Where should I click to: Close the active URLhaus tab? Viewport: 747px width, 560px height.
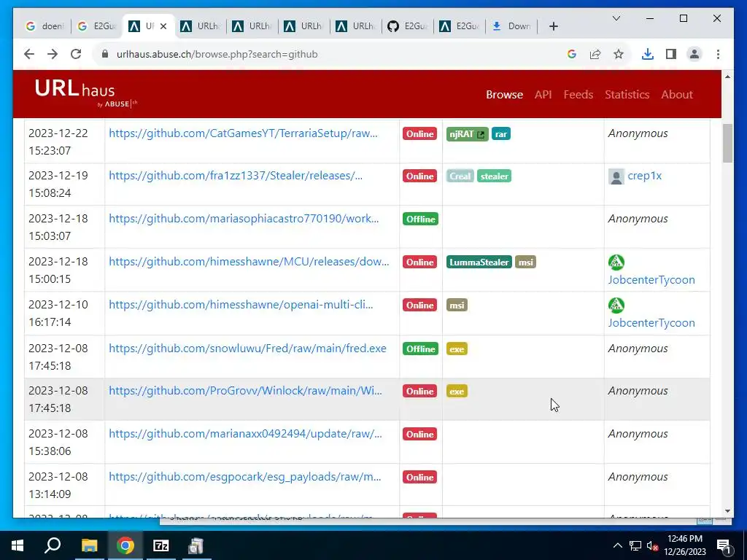coord(163,26)
